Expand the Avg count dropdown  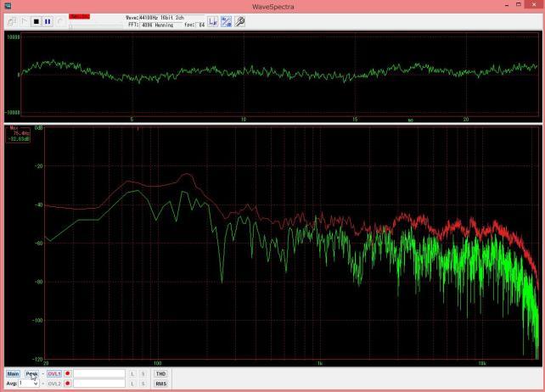pos(35,384)
